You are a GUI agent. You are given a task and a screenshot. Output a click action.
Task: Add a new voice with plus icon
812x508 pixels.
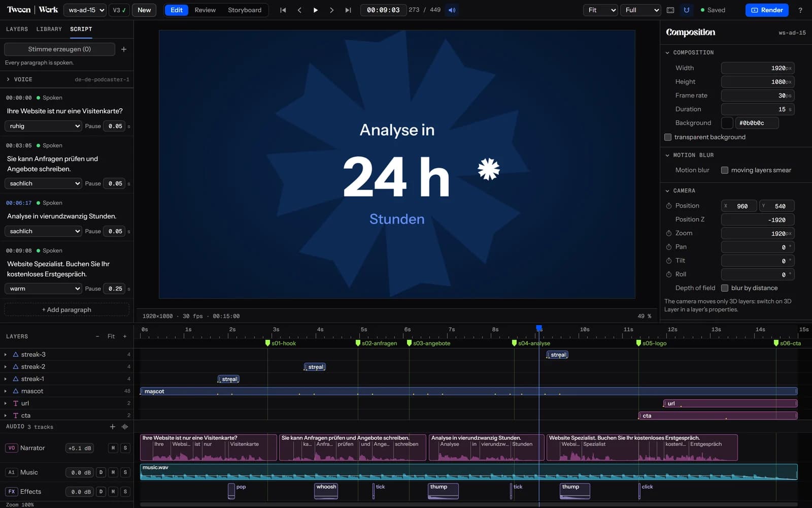(x=124, y=49)
